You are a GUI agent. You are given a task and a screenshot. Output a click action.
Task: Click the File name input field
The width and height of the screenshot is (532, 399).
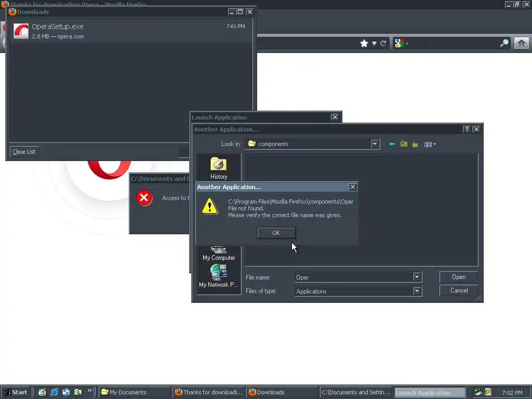[354, 277]
